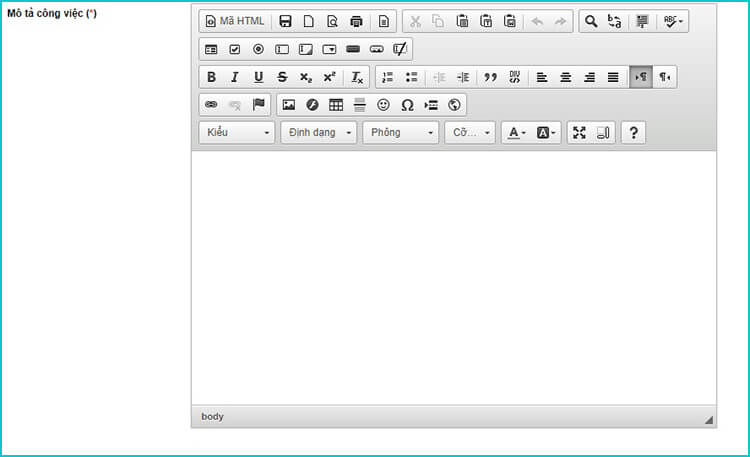The width and height of the screenshot is (750, 457).
Task: Insert a Page Break
Action: pyautogui.click(x=430, y=105)
